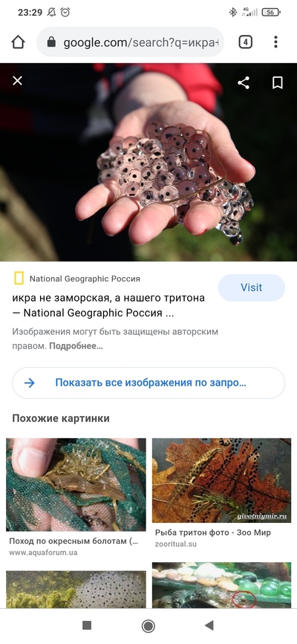
Task: Open the tab switcher showing 4 tabs
Action: (x=245, y=42)
